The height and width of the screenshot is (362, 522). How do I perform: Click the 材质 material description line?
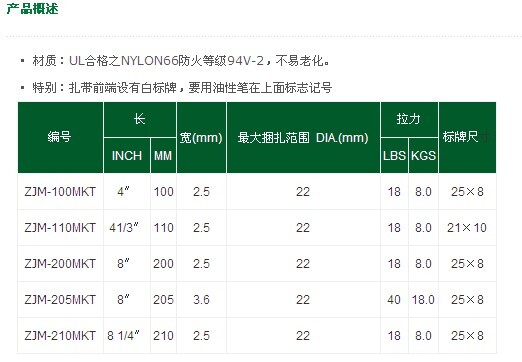coord(181,61)
